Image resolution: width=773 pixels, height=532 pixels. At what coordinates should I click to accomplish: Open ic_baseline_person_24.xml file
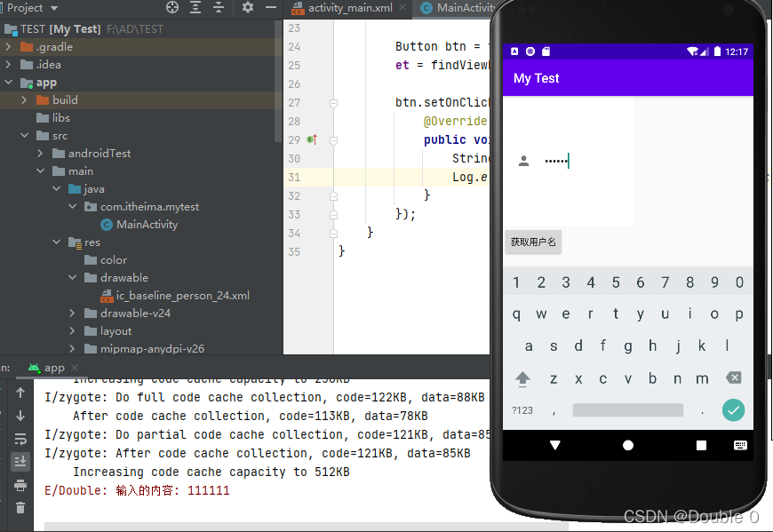pyautogui.click(x=175, y=296)
